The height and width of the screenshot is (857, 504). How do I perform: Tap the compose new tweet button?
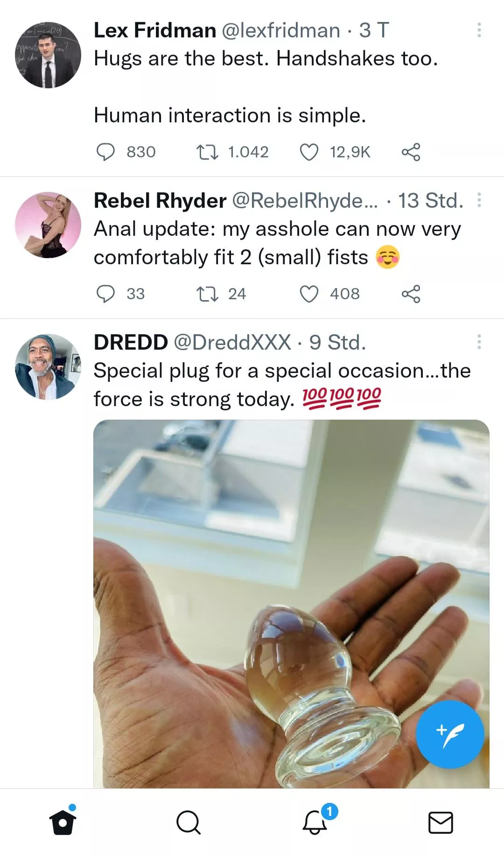click(x=449, y=735)
